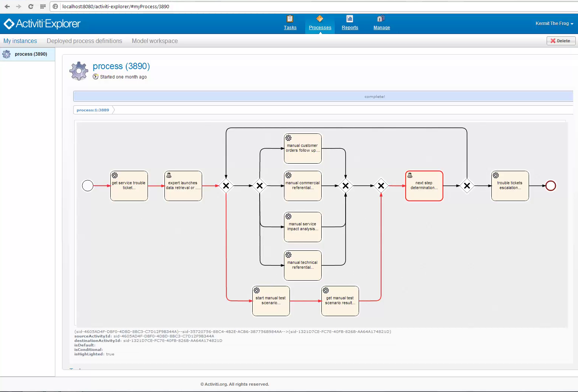This screenshot has height=392, width=578.
Task: Click user icon on next step determination task
Action: click(410, 175)
